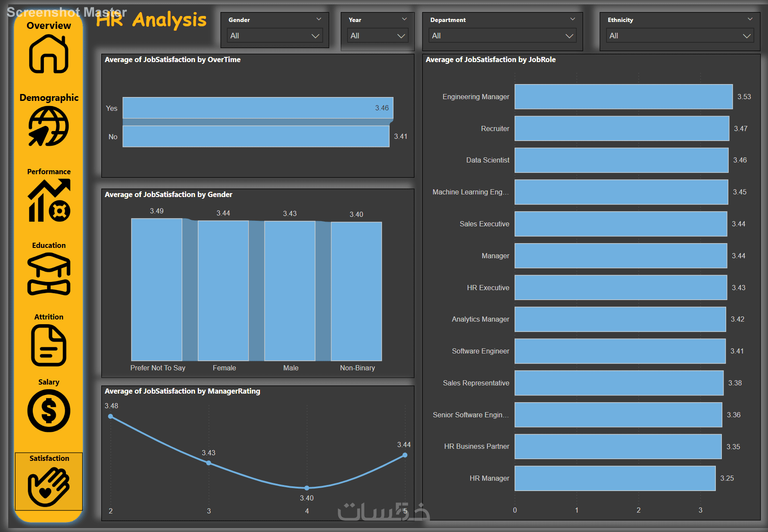Collapse the Ethnicity slicer header chevron
This screenshot has width=768, height=532.
750,19
